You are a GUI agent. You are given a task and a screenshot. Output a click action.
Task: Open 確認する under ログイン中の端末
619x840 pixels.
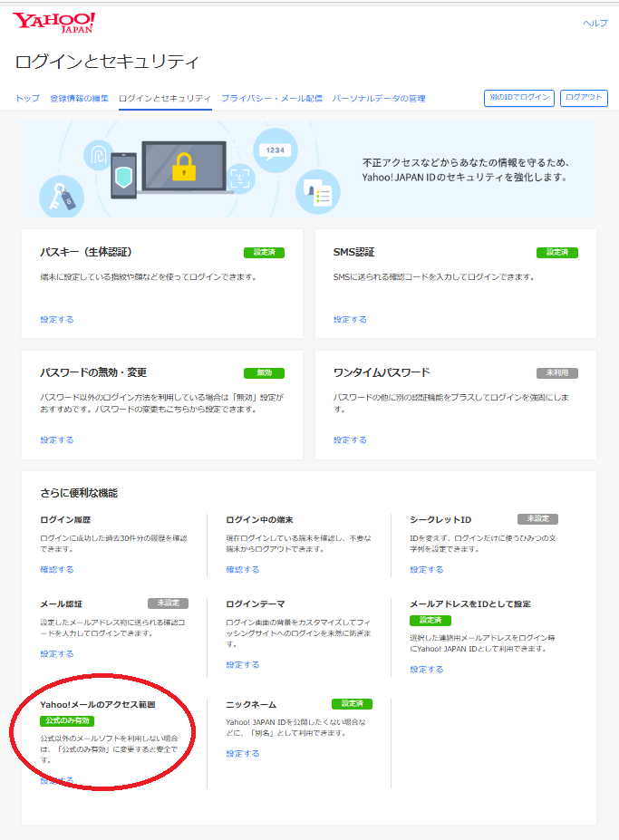[243, 569]
